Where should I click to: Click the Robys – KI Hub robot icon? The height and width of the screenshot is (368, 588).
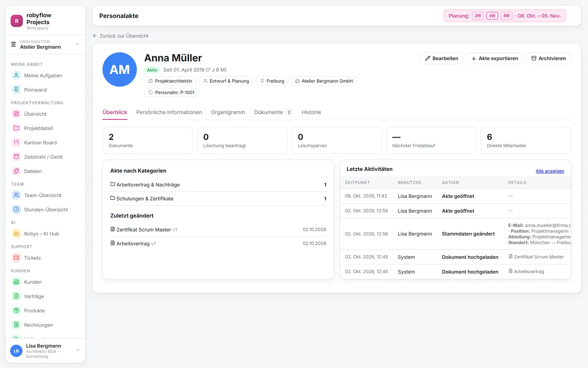16,234
